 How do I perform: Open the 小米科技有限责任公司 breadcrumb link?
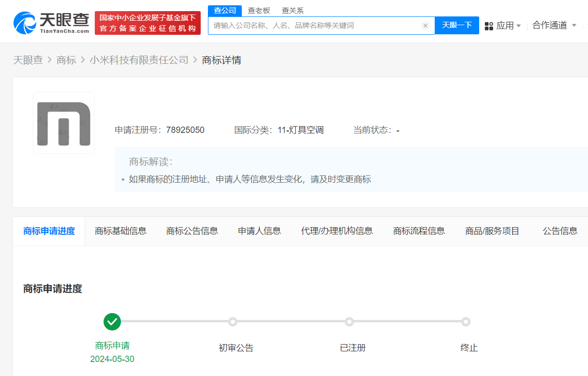coord(140,60)
